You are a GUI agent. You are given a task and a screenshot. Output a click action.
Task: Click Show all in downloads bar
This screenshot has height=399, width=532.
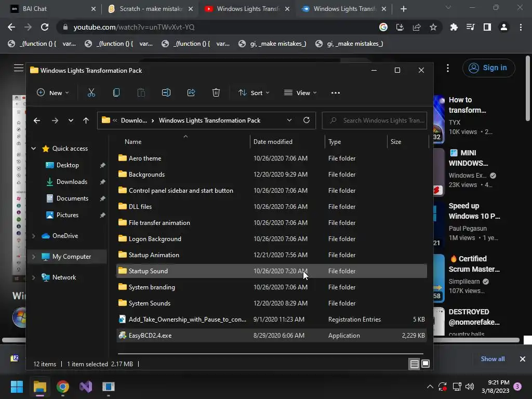tap(493, 359)
